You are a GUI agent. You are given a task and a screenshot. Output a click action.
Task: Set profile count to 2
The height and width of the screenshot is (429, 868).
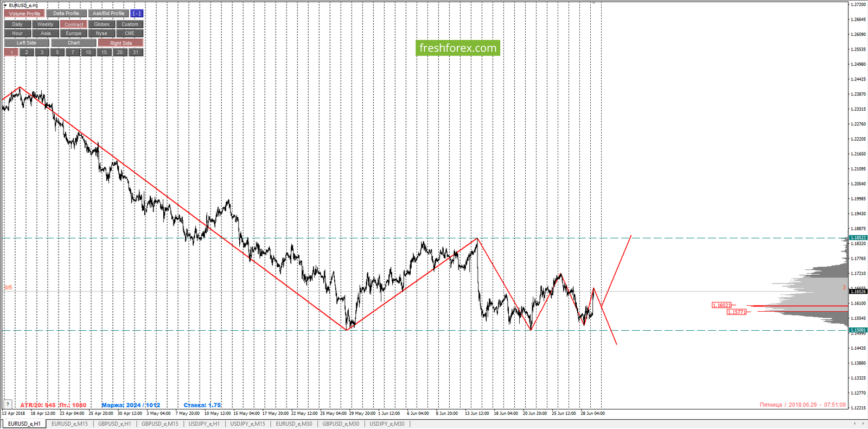[x=27, y=53]
